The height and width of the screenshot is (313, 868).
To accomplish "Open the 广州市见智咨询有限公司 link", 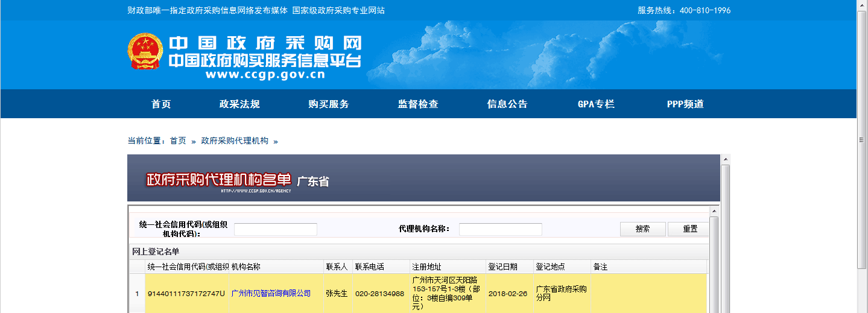I will click(271, 294).
